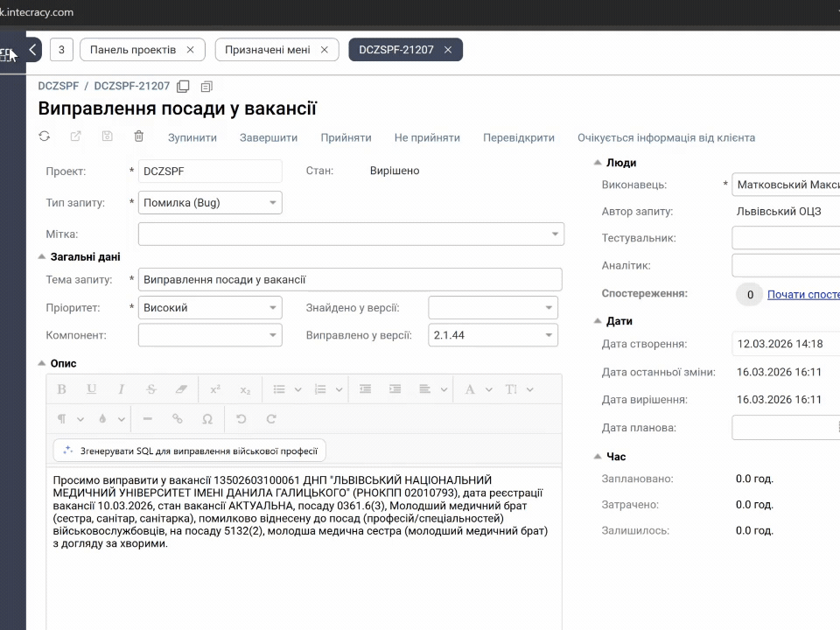The width and height of the screenshot is (840, 630).
Task: Click the increase indent icon
Action: 395,389
